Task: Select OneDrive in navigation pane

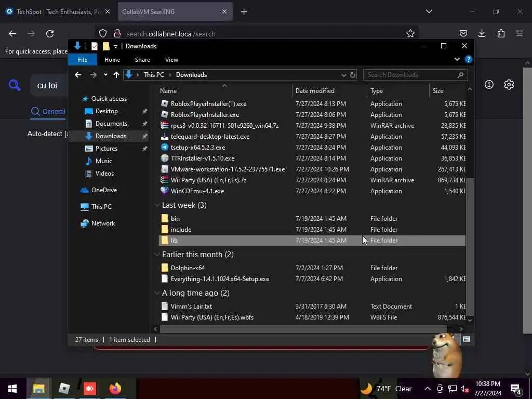Action: tap(104, 190)
